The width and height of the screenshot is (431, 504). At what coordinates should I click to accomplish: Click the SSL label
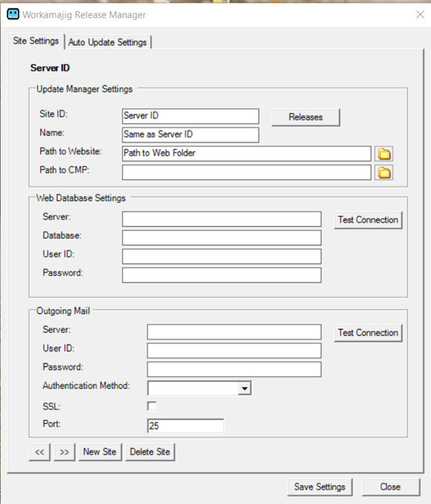pos(52,407)
